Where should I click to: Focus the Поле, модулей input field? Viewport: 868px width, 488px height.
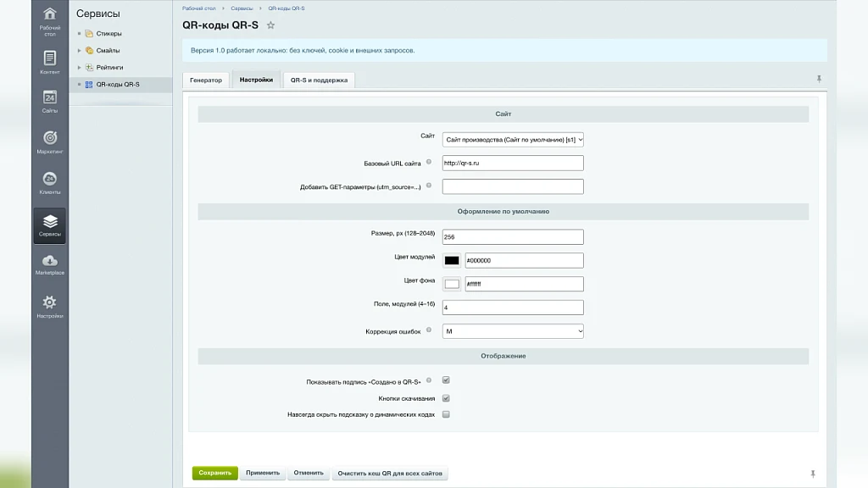(x=513, y=308)
